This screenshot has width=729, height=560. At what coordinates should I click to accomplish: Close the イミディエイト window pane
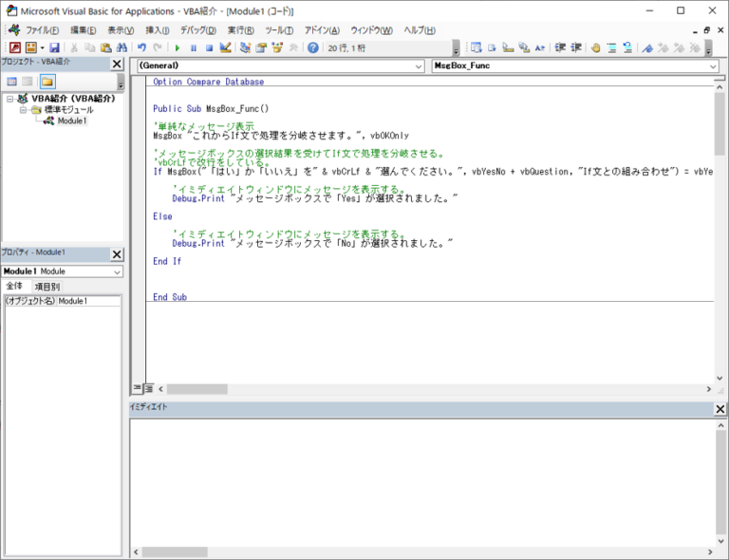pyautogui.click(x=720, y=408)
